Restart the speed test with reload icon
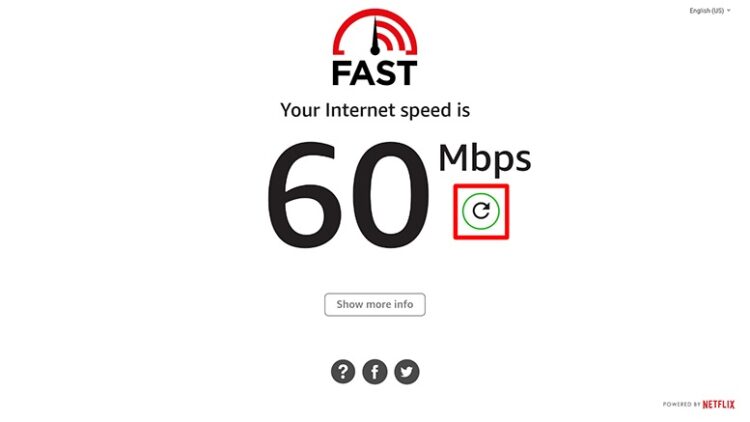The width and height of the screenshot is (750, 422). [x=481, y=211]
